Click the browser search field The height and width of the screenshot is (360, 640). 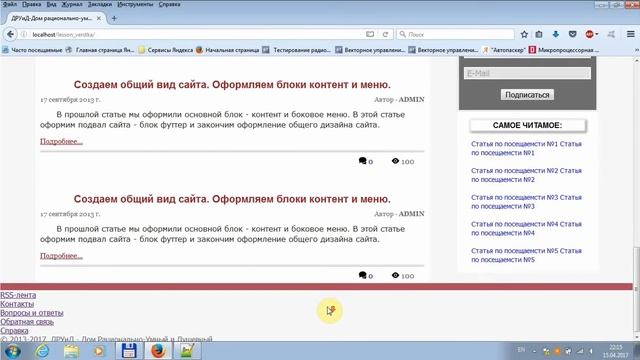(x=455, y=34)
